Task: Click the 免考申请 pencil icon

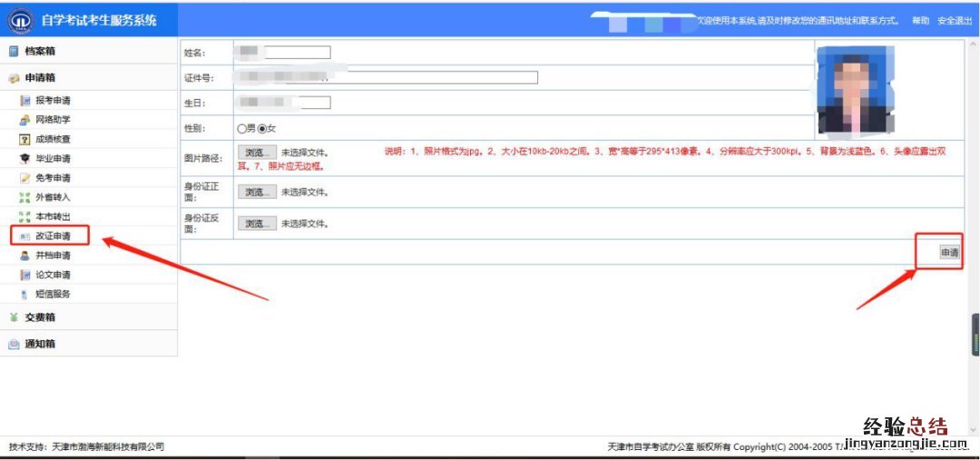Action: (24, 178)
